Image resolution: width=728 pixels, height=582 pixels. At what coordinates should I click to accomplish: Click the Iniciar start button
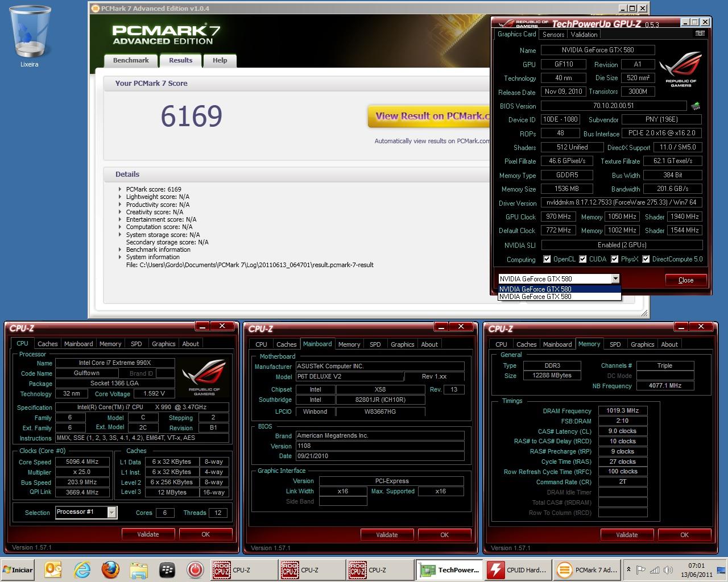[x=18, y=569]
